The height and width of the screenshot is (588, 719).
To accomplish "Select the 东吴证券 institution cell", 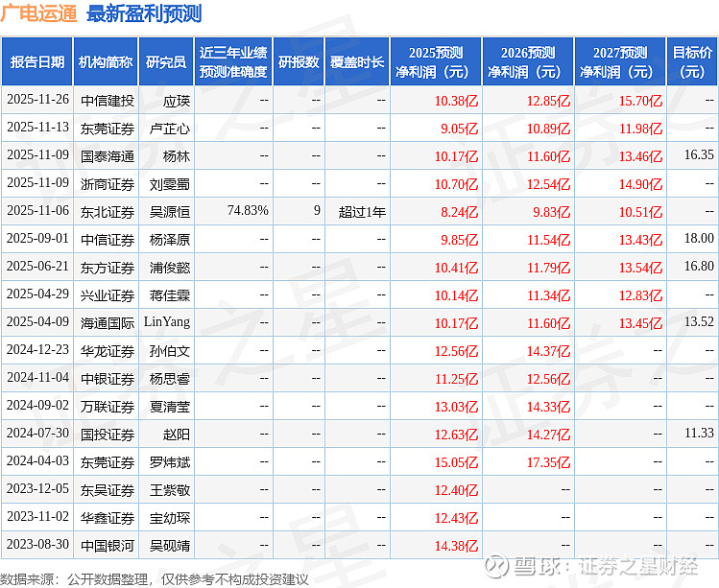I will [x=108, y=490].
